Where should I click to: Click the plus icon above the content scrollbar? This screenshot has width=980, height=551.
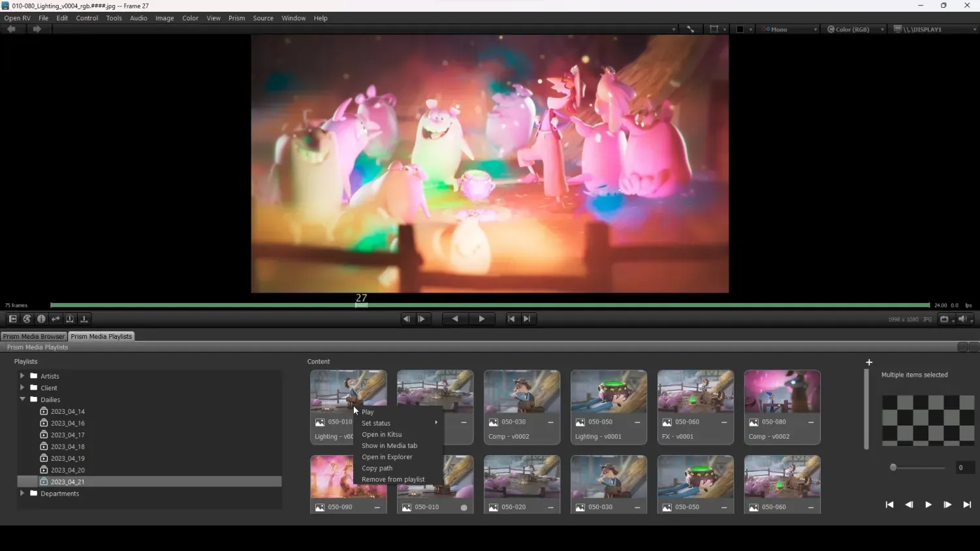[x=869, y=362]
